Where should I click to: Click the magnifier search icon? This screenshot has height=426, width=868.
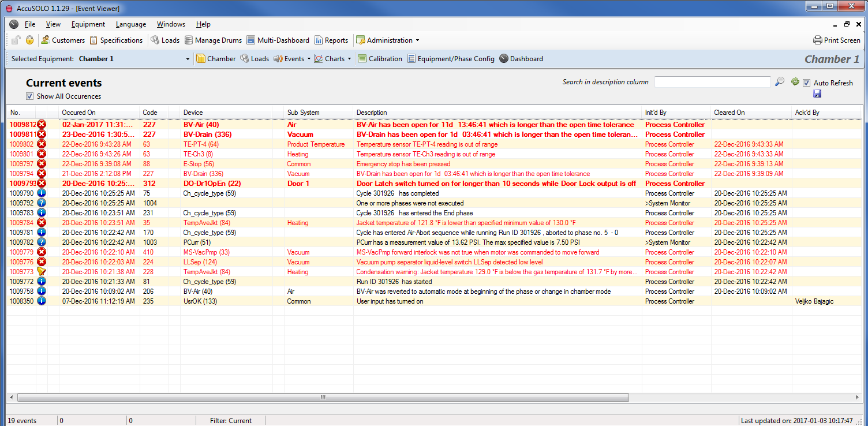[780, 82]
